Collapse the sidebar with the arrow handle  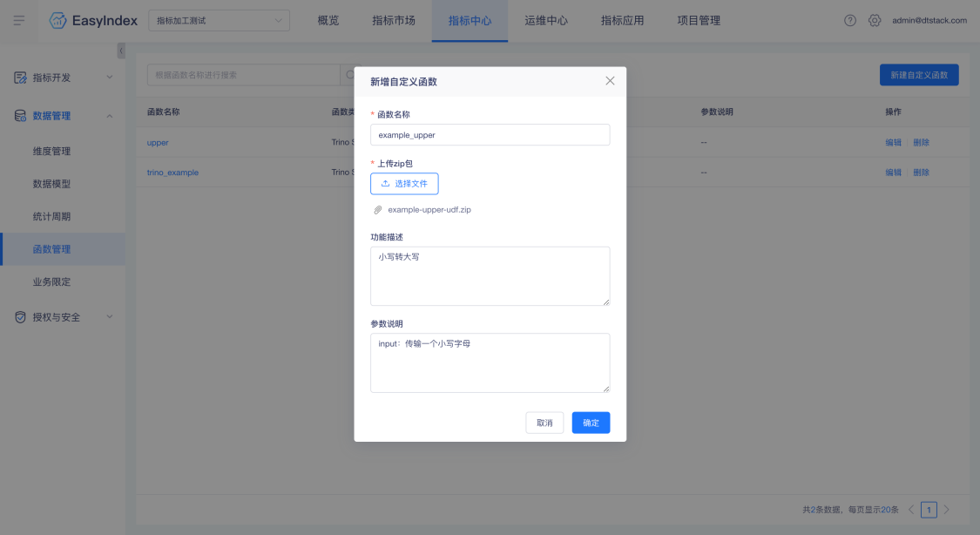tap(121, 51)
